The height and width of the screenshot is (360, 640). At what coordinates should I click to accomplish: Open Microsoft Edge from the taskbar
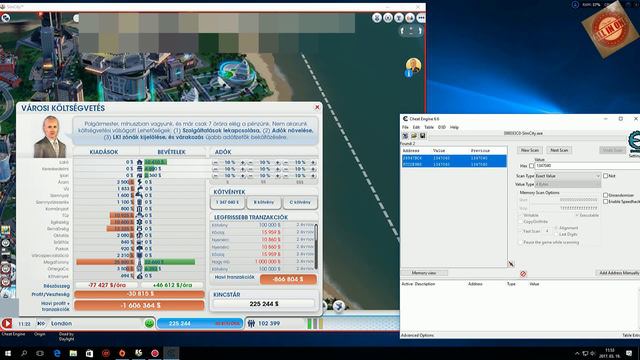(57, 353)
